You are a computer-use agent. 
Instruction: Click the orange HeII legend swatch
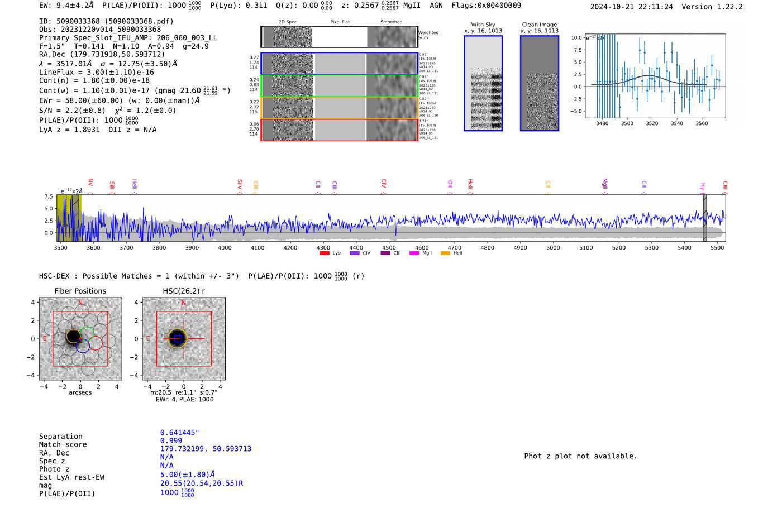(445, 253)
